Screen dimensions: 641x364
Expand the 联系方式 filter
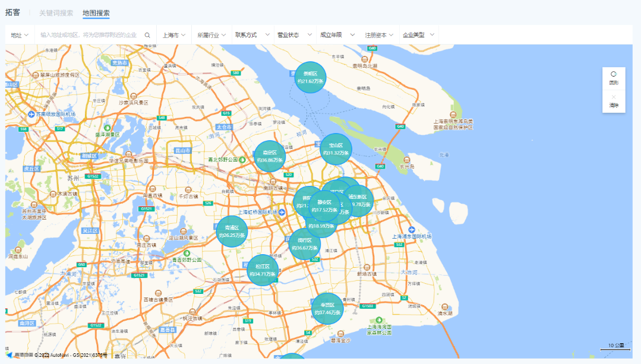[252, 35]
